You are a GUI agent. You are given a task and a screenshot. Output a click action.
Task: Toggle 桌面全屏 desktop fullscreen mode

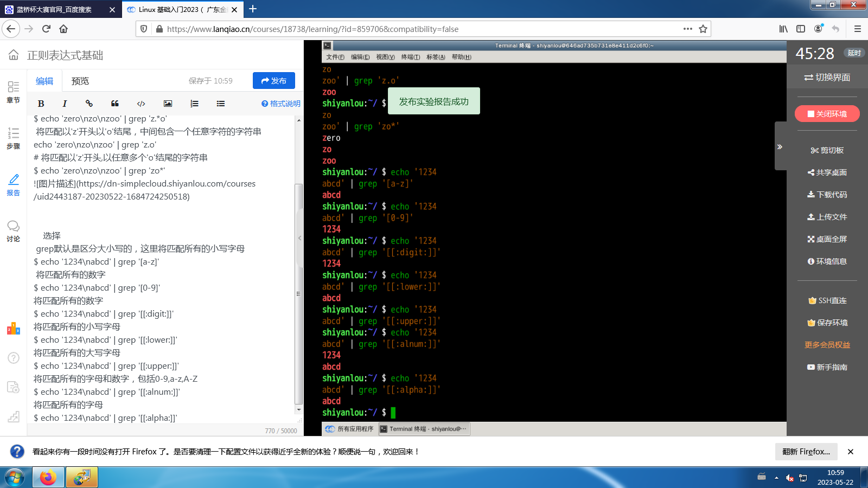(827, 239)
